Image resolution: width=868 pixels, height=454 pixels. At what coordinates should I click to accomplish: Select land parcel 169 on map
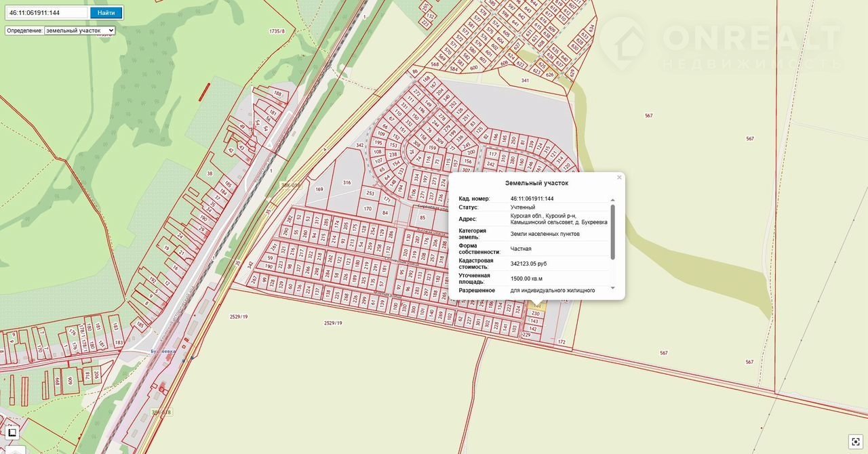(x=319, y=190)
